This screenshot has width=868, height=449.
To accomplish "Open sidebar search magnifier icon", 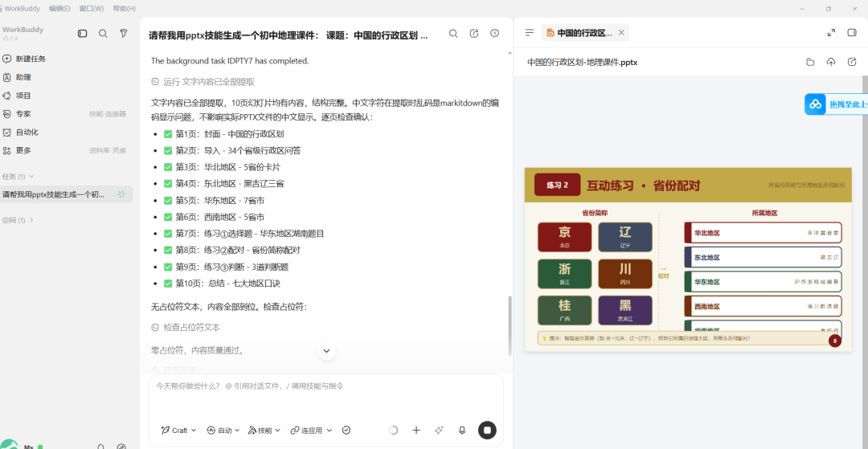I will click(x=103, y=34).
